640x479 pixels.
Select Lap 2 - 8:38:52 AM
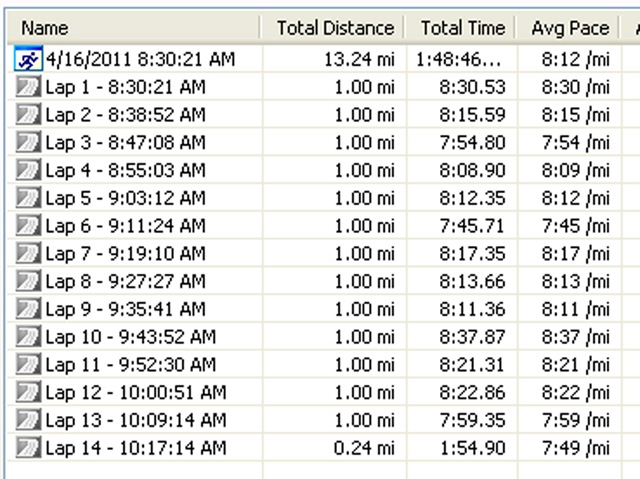[126, 115]
